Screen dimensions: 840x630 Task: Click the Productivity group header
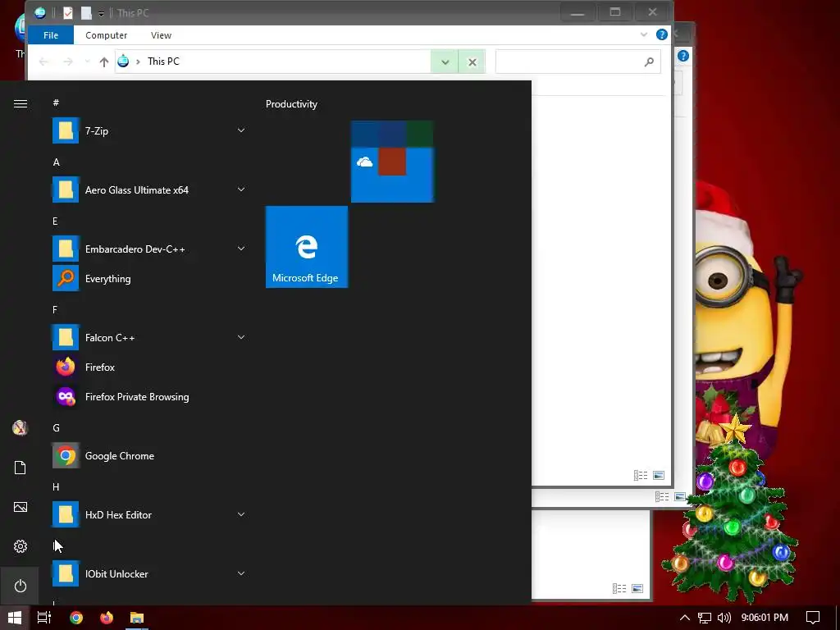coord(291,104)
